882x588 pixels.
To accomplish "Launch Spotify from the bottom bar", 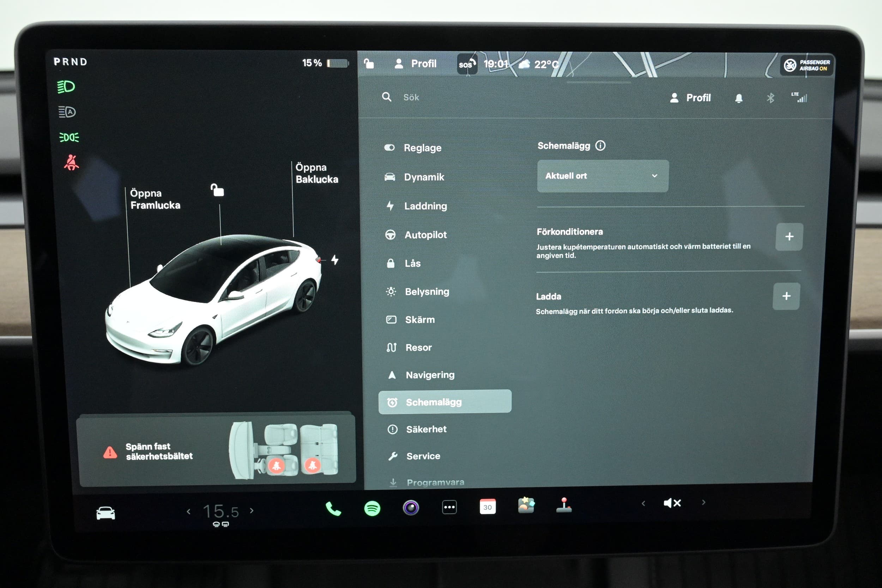I will pos(372,509).
